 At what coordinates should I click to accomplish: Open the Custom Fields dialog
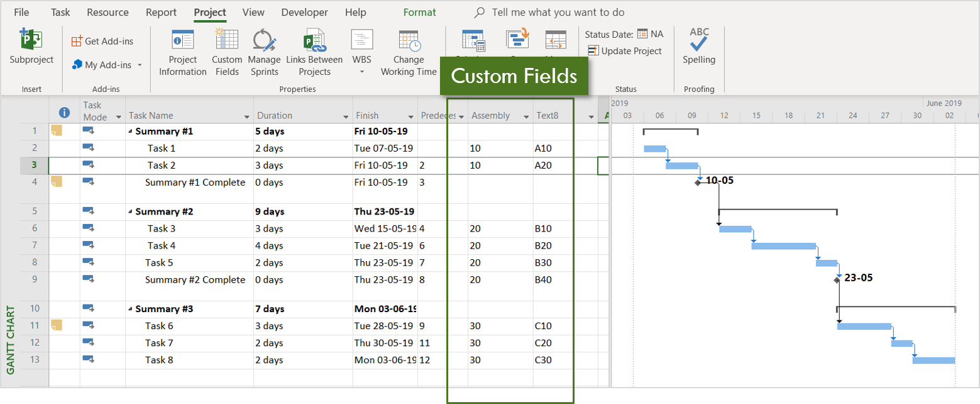227,53
